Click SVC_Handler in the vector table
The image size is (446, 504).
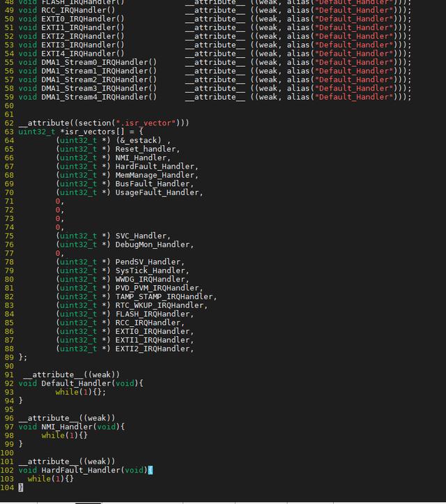(141, 236)
